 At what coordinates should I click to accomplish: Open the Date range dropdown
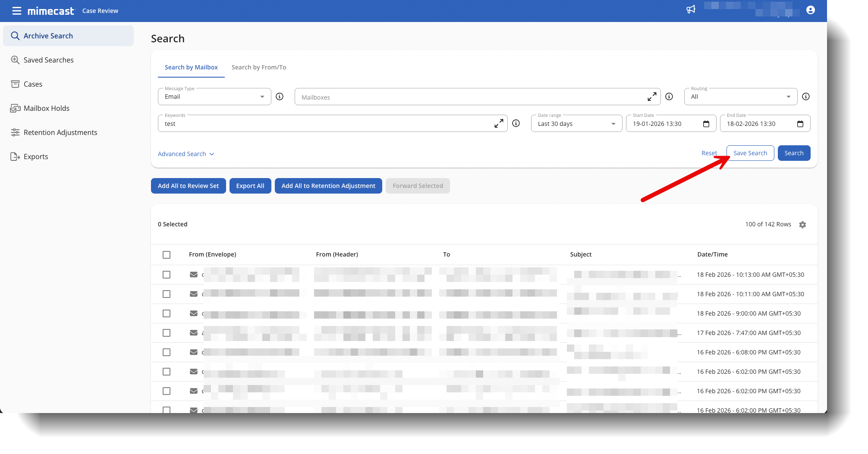point(576,124)
